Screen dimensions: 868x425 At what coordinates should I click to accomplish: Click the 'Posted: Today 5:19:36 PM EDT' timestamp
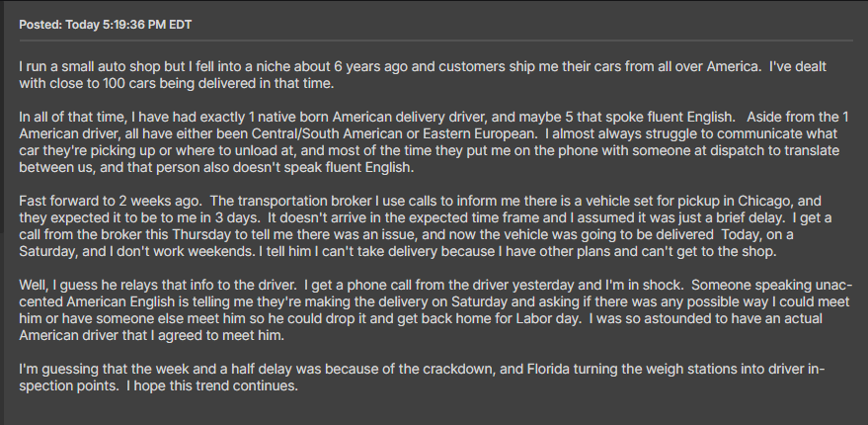(x=106, y=25)
